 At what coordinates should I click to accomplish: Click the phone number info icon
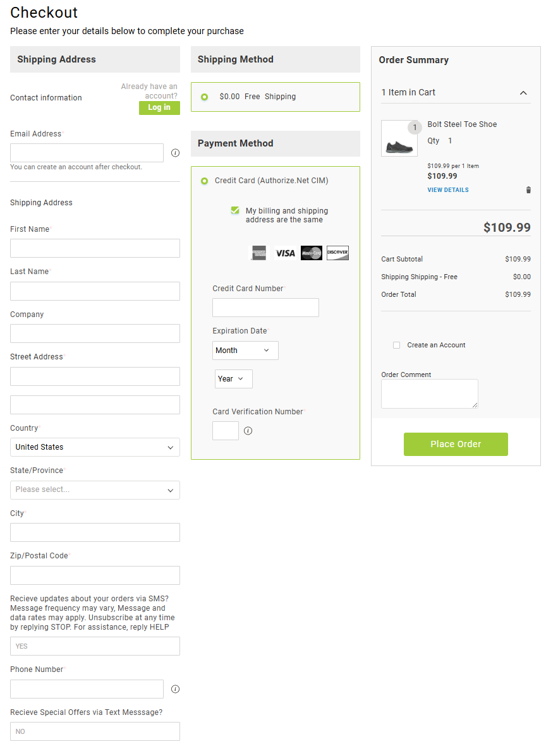[176, 689]
